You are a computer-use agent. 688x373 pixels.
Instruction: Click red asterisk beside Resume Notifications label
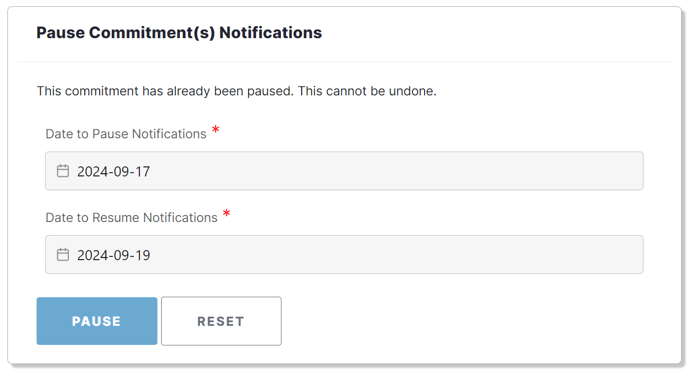226,213
